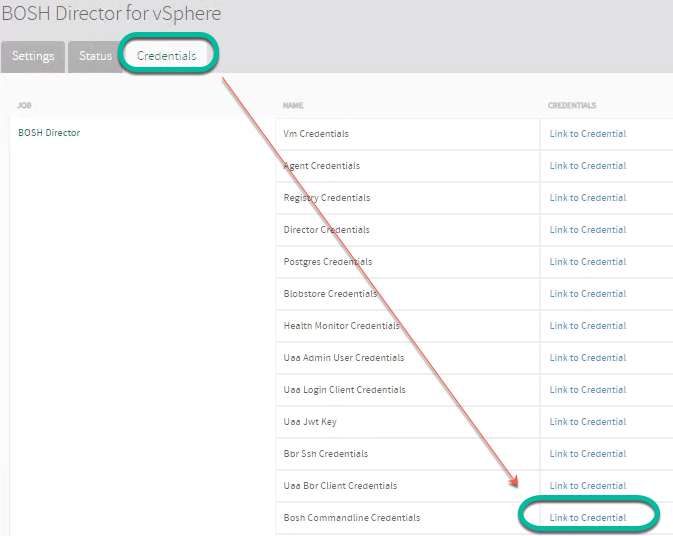
Task: Follow the Blobstore Credentials credential link
Action: [x=587, y=294]
